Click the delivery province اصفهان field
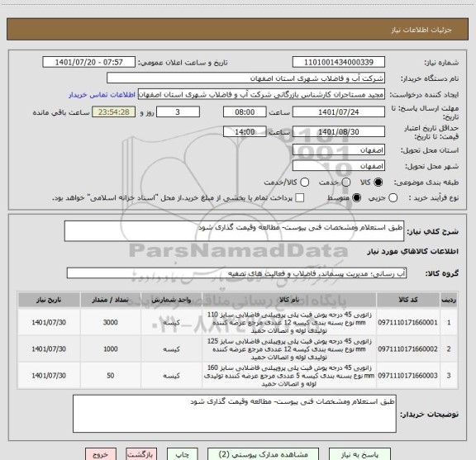 click(339, 150)
